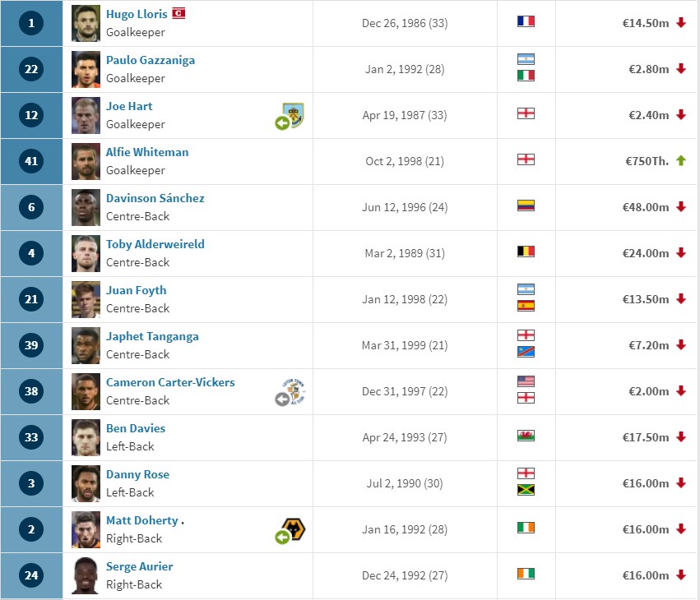Click the Colombia flag in Davinson Sánchez row
The height and width of the screenshot is (600, 700).
526,205
